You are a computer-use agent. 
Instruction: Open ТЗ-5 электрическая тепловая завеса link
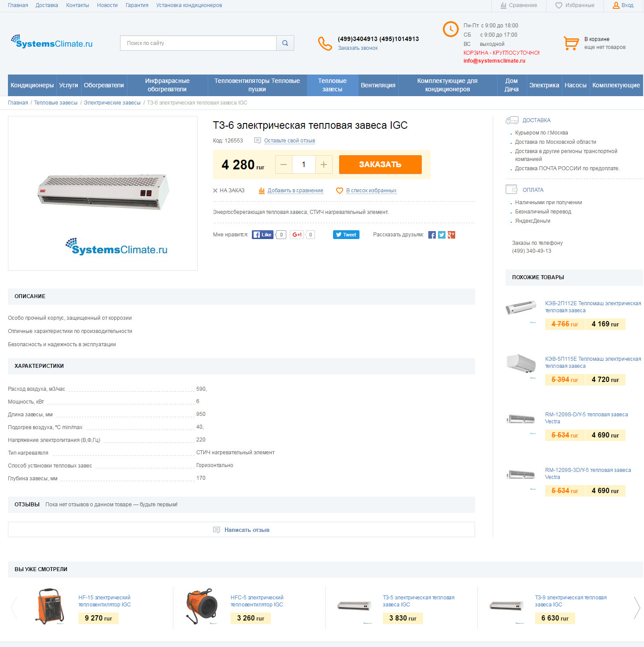point(419,601)
